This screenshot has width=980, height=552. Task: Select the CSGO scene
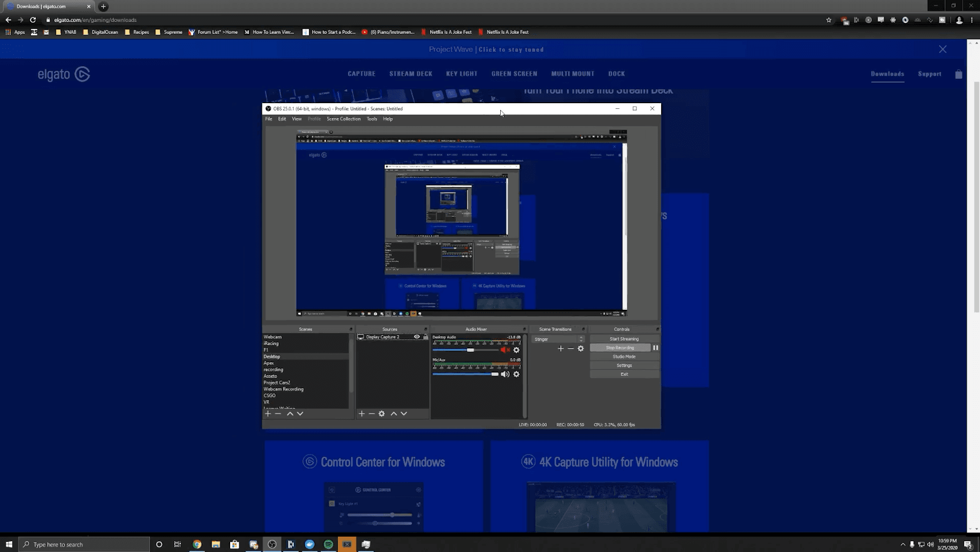point(306,396)
